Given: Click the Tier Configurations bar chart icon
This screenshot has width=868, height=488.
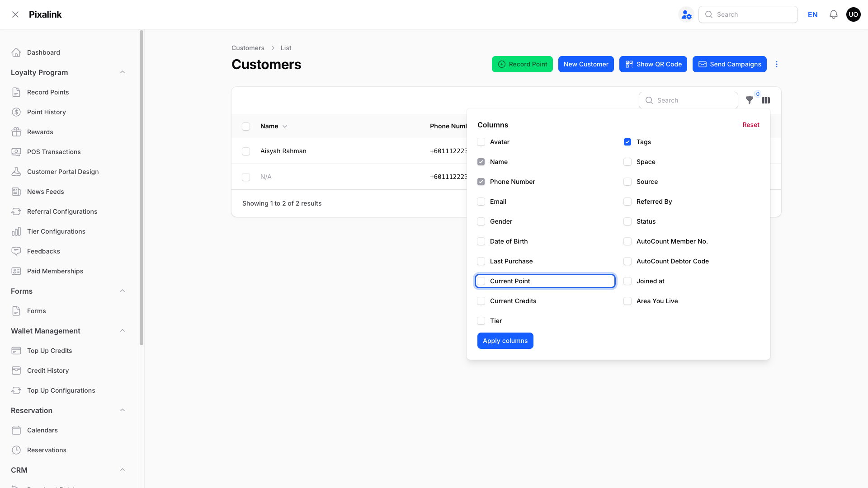Looking at the screenshot, I should (x=16, y=231).
